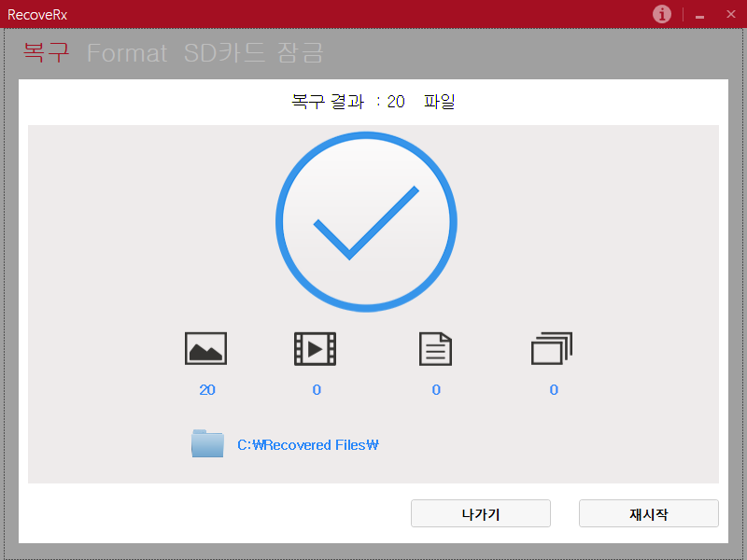Switch to the 복구 tab
This screenshot has width=747, height=560.
(x=46, y=53)
